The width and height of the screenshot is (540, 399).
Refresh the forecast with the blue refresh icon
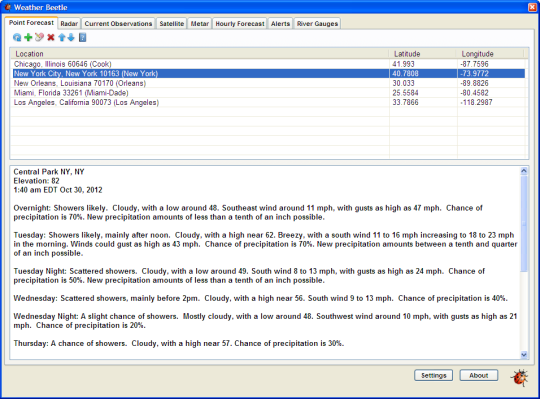click(17, 37)
